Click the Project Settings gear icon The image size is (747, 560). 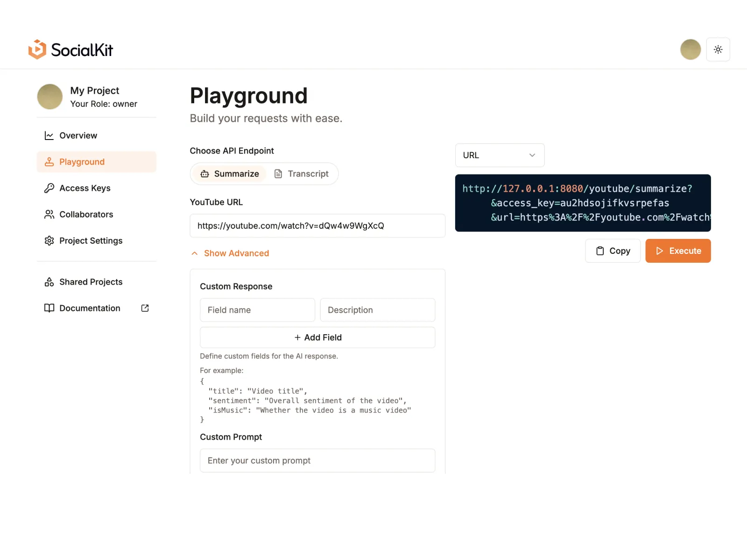click(49, 241)
